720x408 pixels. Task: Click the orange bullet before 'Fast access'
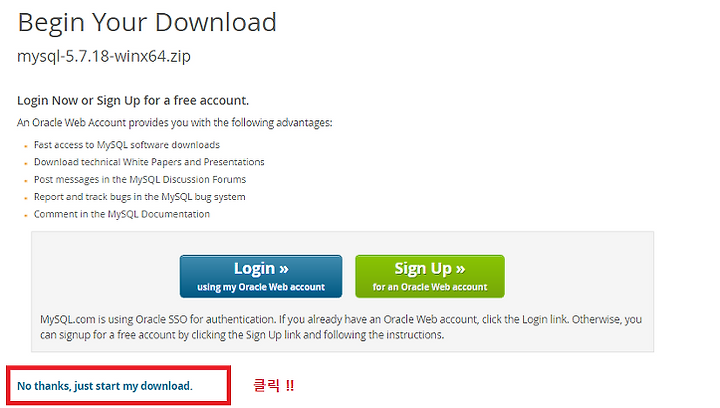tap(26, 146)
